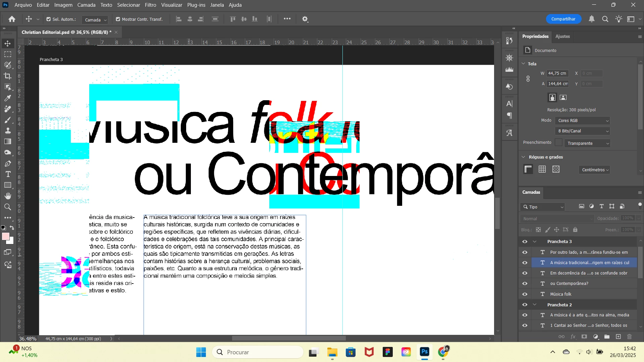Screen dimensions: 644x362
Task: Click the Windows search box Procurar
Action: (x=258, y=352)
